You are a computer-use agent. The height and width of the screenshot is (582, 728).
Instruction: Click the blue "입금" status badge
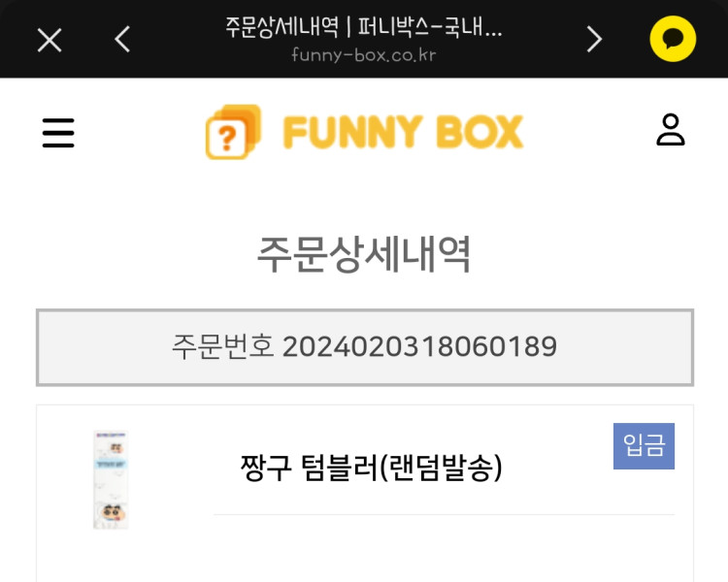644,446
